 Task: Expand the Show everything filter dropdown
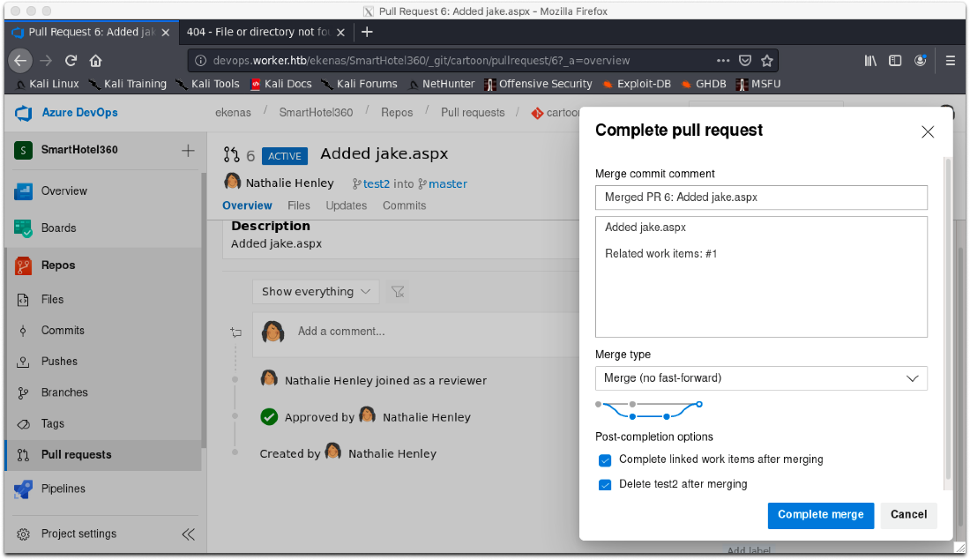coord(316,291)
